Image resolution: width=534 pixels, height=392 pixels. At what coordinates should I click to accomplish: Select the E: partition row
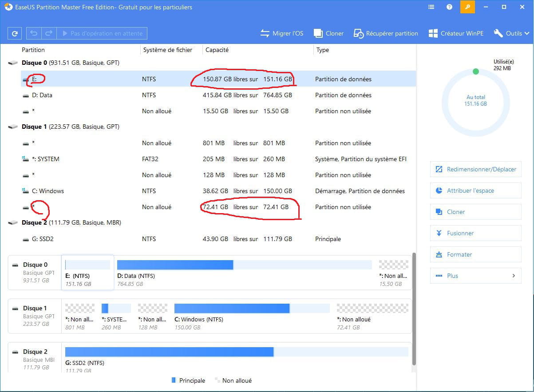click(218, 79)
